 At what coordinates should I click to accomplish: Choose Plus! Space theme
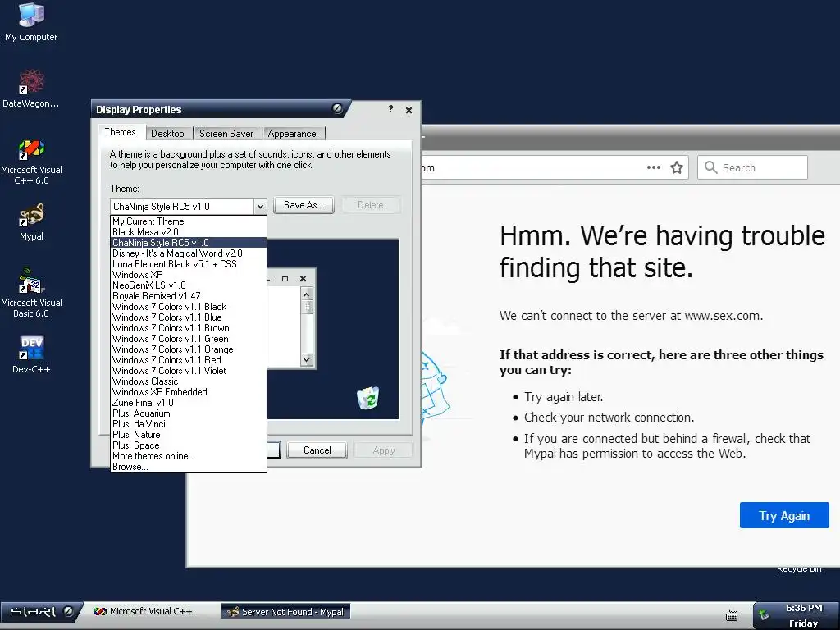click(x=189, y=445)
